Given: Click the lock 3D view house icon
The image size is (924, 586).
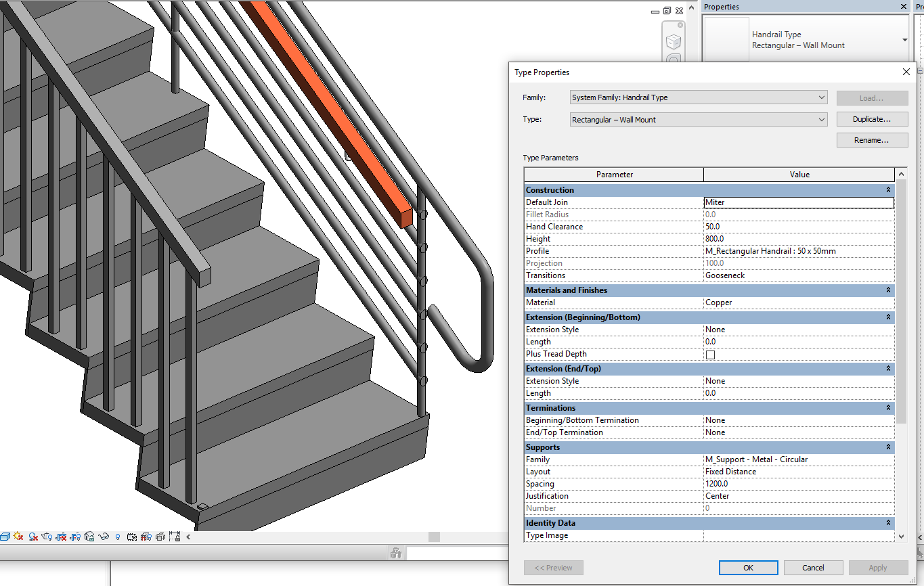Looking at the screenshot, I should [x=89, y=537].
